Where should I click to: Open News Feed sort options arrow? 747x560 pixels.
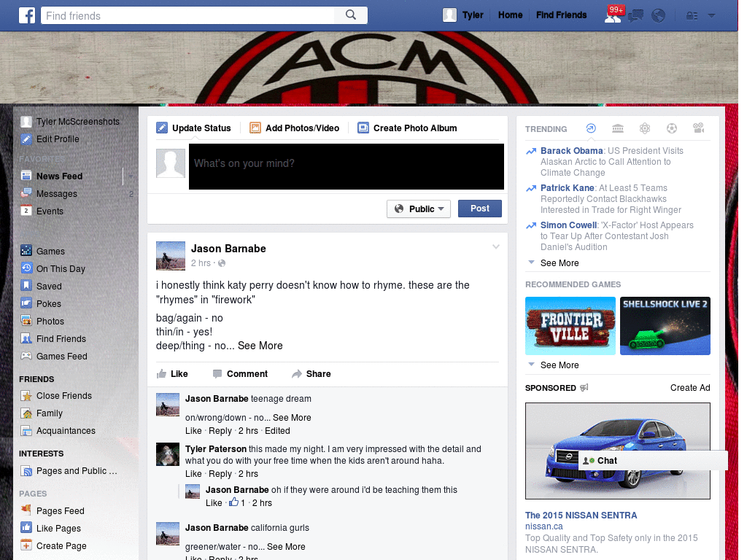click(130, 176)
